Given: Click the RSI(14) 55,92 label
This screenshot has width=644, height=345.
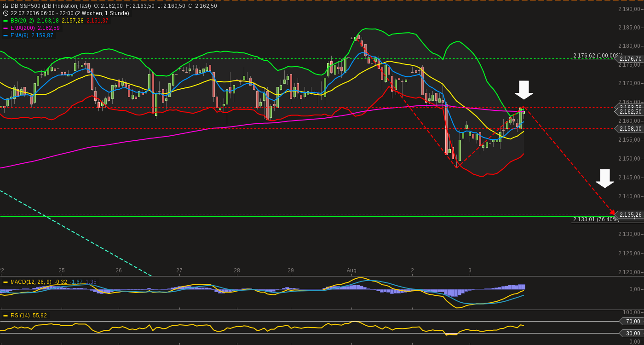Looking at the screenshot, I should (x=29, y=316).
